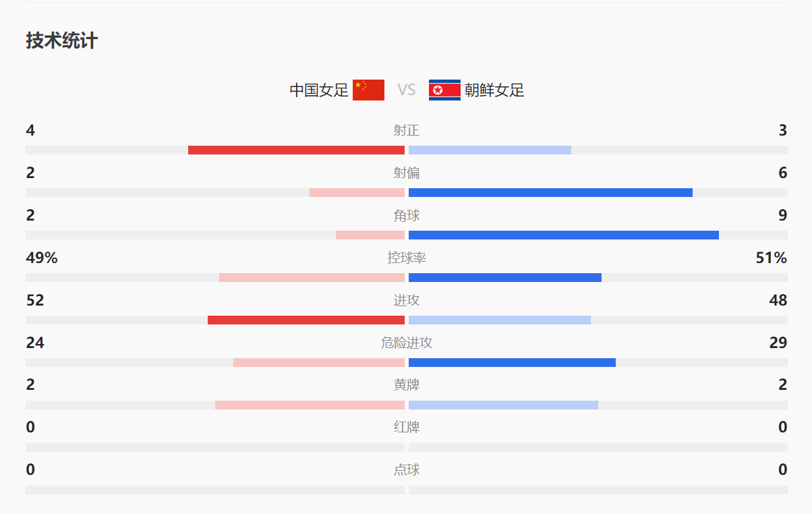Click the 技术统计 section heading
Screen dimensions: 812x514
pos(62,40)
